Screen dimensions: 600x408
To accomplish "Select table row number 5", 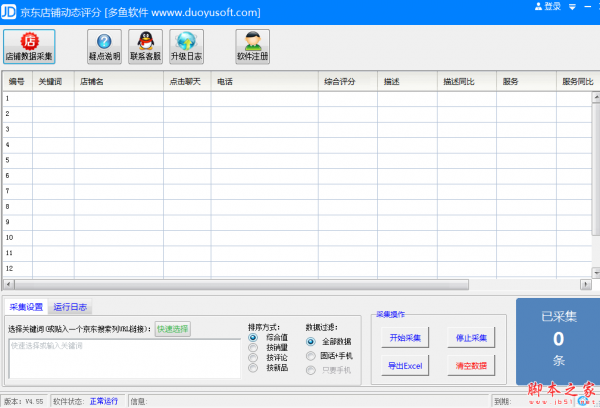I will tap(297, 160).
